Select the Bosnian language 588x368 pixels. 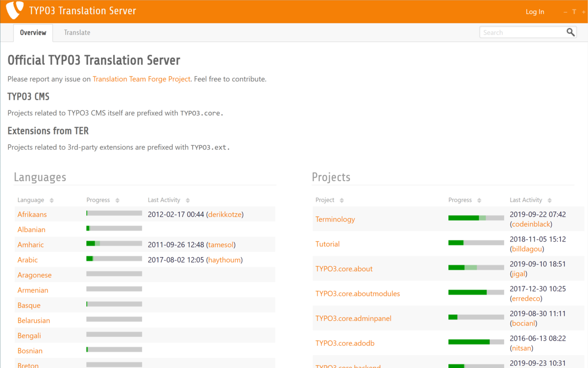30,351
